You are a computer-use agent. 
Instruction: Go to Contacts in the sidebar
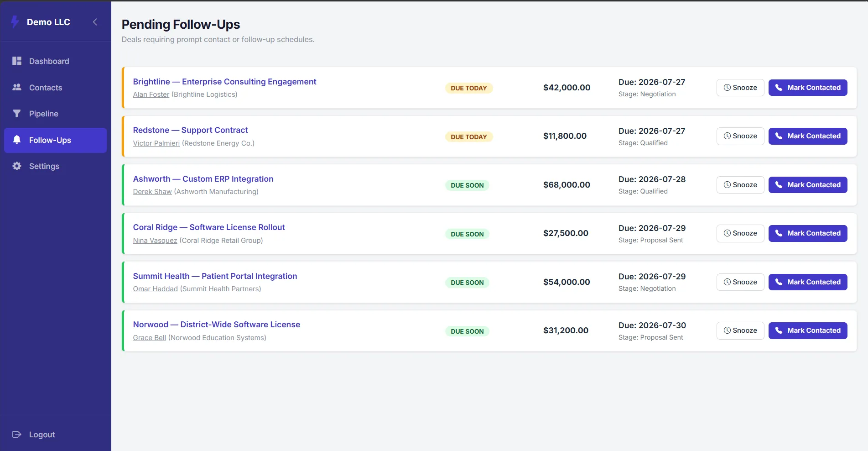click(55, 88)
